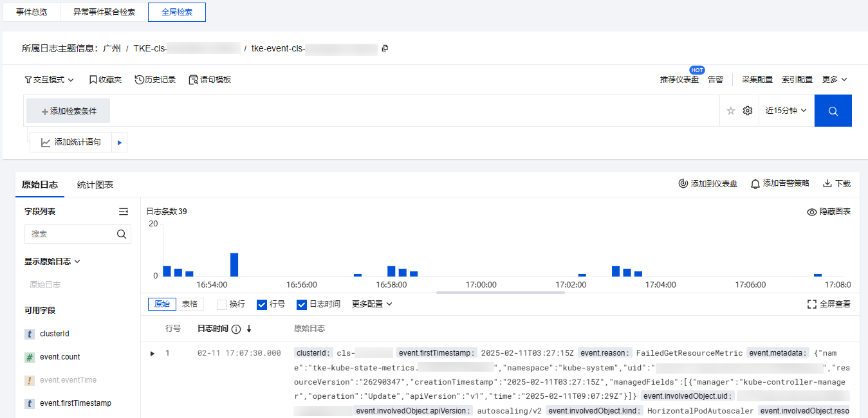868x418 pixels.
Task: Expand log row 1 details
Action: tap(152, 353)
